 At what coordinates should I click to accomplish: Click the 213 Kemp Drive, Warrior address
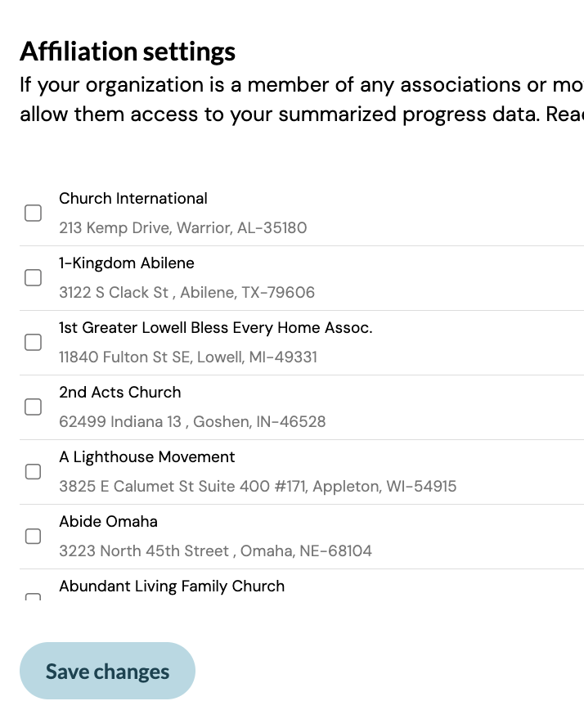[x=183, y=228]
